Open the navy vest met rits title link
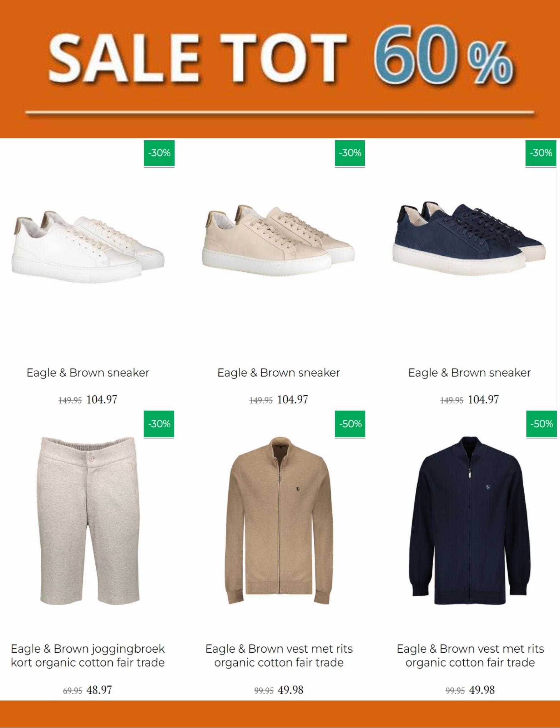The image size is (560, 728). click(470, 656)
